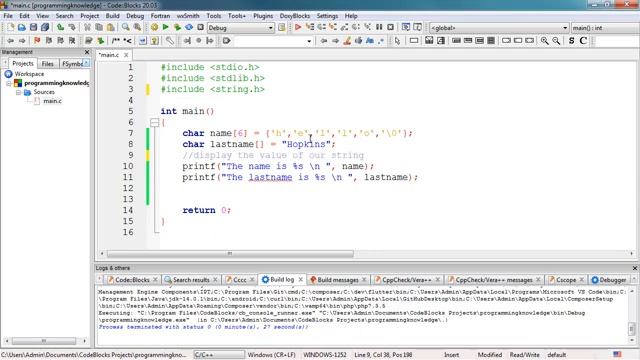
Task: Close the Management panel
Action: pos(87,52)
